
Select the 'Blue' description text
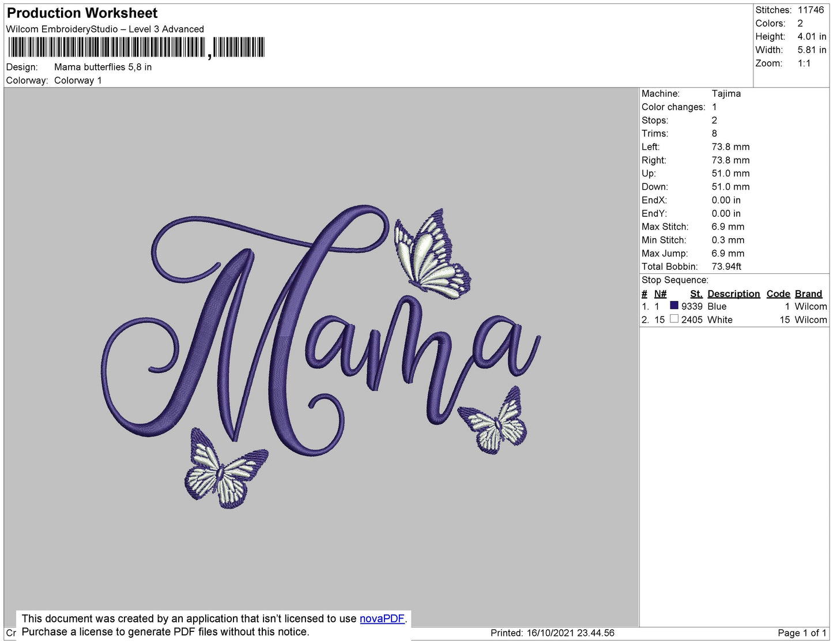click(717, 306)
